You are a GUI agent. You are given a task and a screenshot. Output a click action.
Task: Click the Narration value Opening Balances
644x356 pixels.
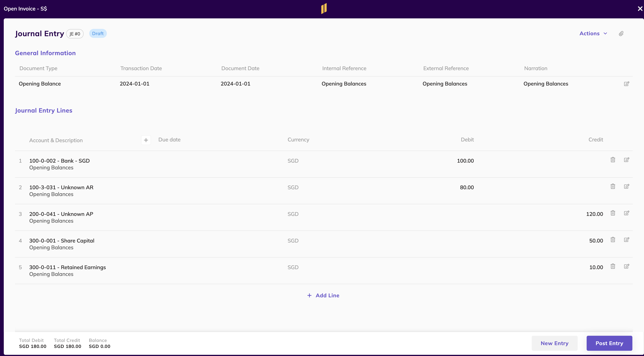pos(546,84)
